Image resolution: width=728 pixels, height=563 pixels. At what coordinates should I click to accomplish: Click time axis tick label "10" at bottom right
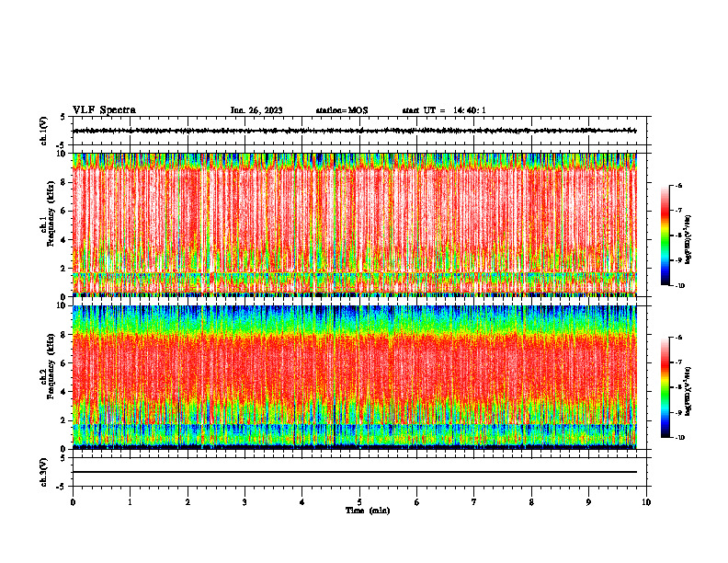click(646, 502)
